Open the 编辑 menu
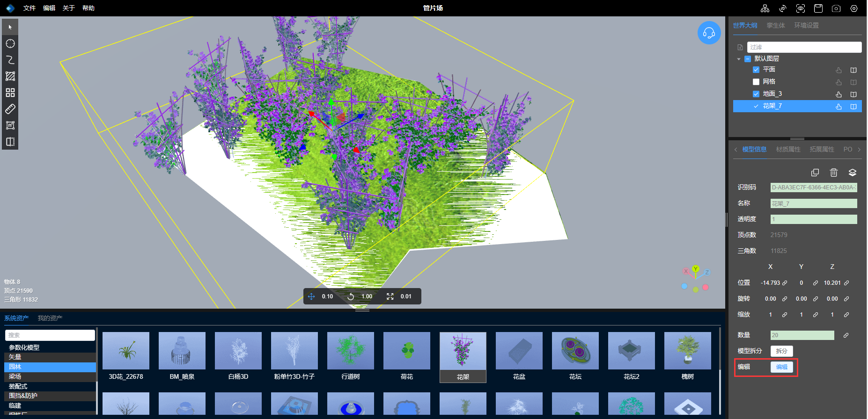The width and height of the screenshot is (868, 419). point(49,8)
